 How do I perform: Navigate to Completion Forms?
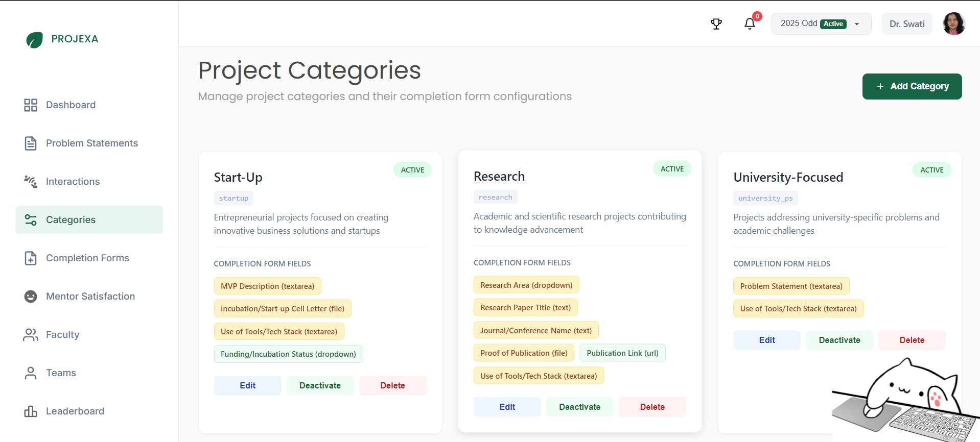point(89,258)
